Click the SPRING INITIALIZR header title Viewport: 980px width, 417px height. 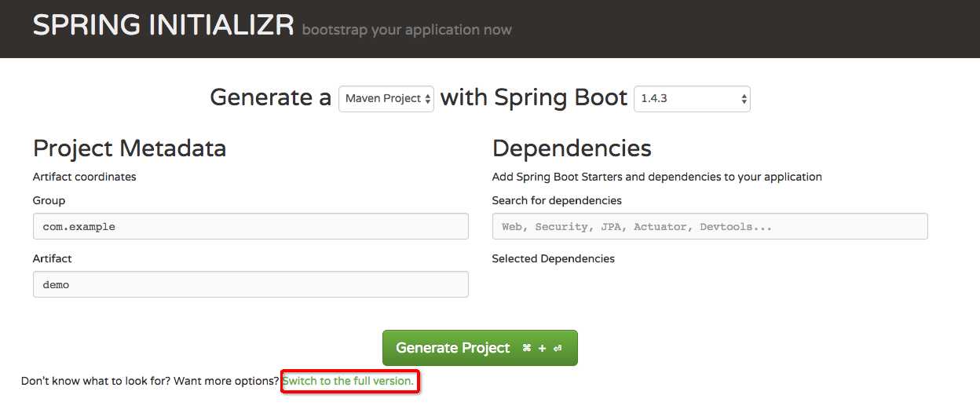[163, 26]
